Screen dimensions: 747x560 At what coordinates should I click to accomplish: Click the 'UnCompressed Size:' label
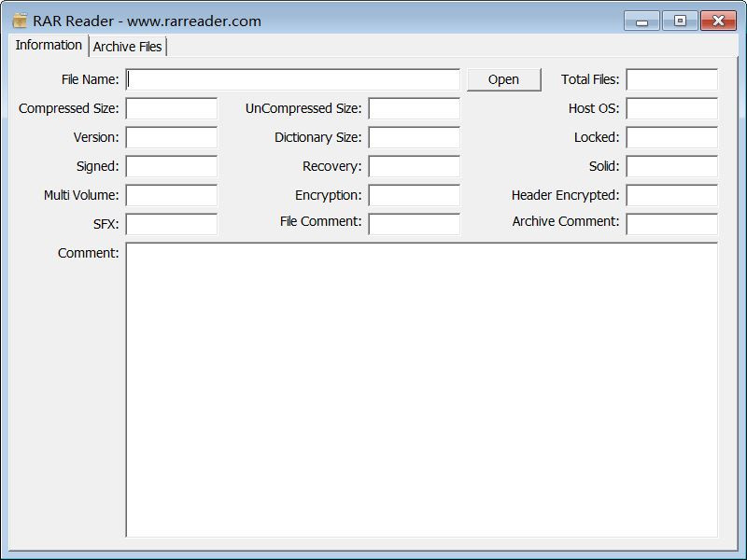pos(303,108)
